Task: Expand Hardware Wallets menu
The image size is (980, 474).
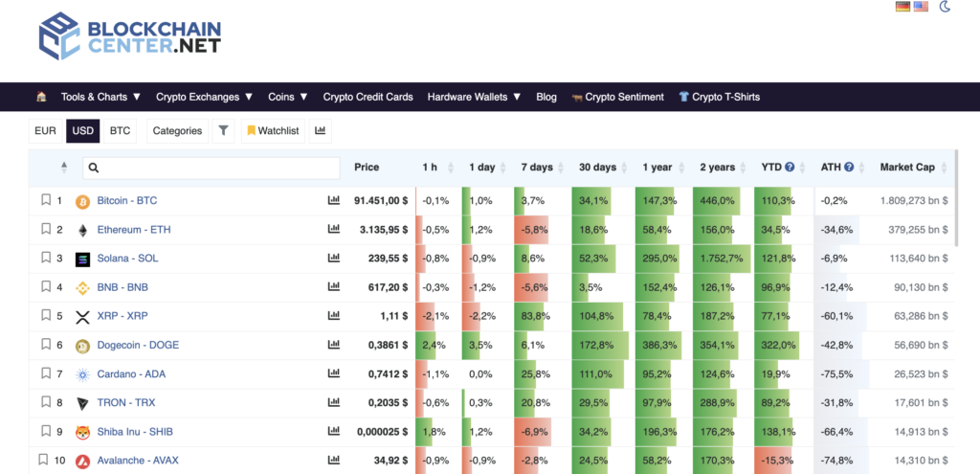Action: tap(474, 97)
